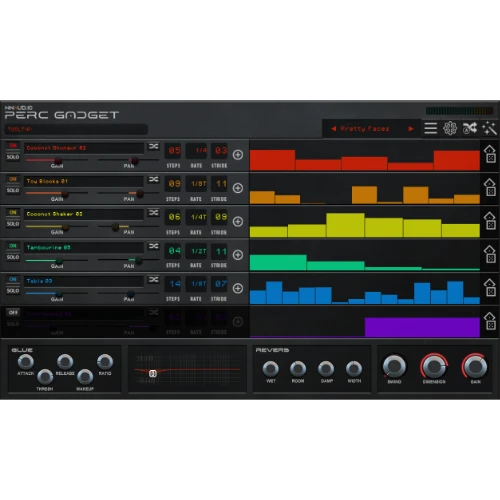Click the stride value 07 on Tabla row
Screen dimensions: 500x500
(x=220, y=284)
